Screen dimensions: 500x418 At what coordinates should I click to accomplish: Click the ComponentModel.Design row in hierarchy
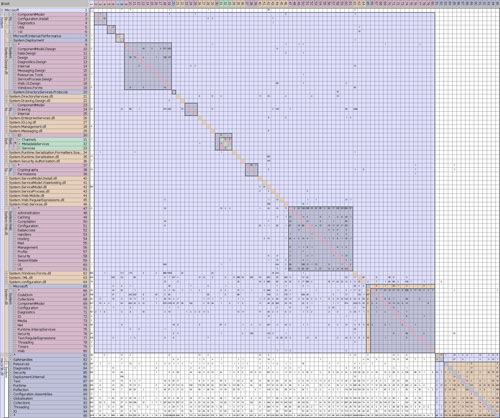pyautogui.click(x=52, y=49)
